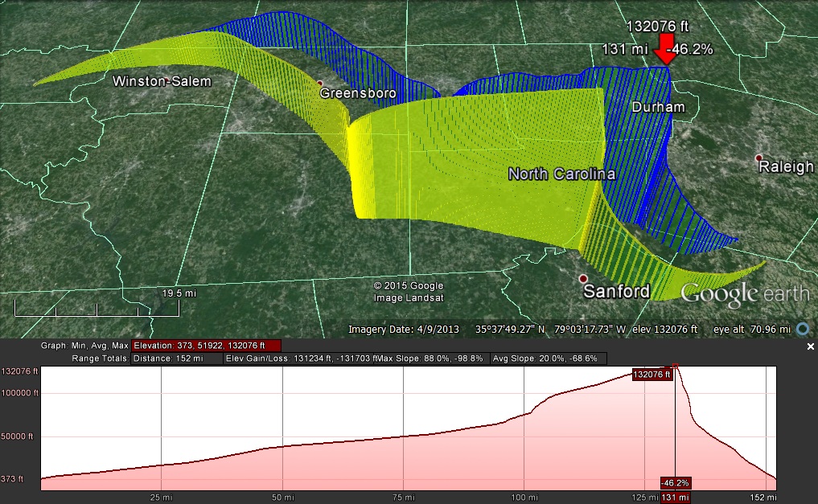Click the streaming status ring icon
The width and height of the screenshot is (818, 504).
click(802, 329)
